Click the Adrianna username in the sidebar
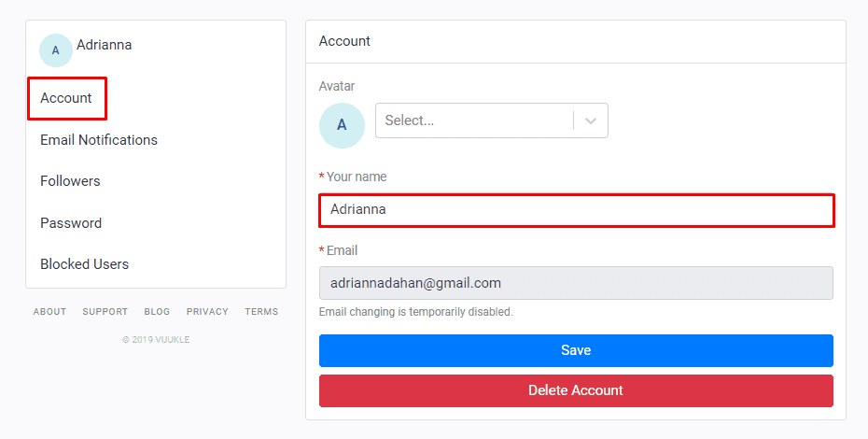 tap(104, 45)
